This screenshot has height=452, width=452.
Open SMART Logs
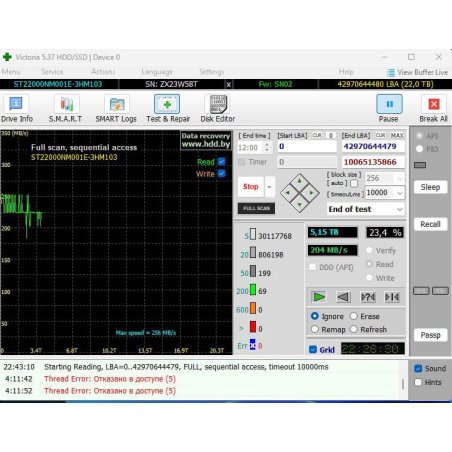point(116,109)
